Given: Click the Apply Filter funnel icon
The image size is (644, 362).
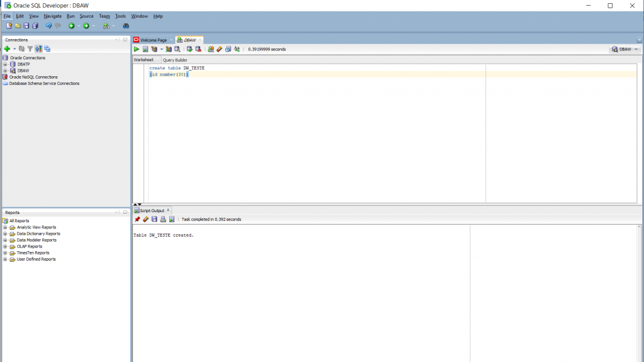Looking at the screenshot, I should coord(30,49).
